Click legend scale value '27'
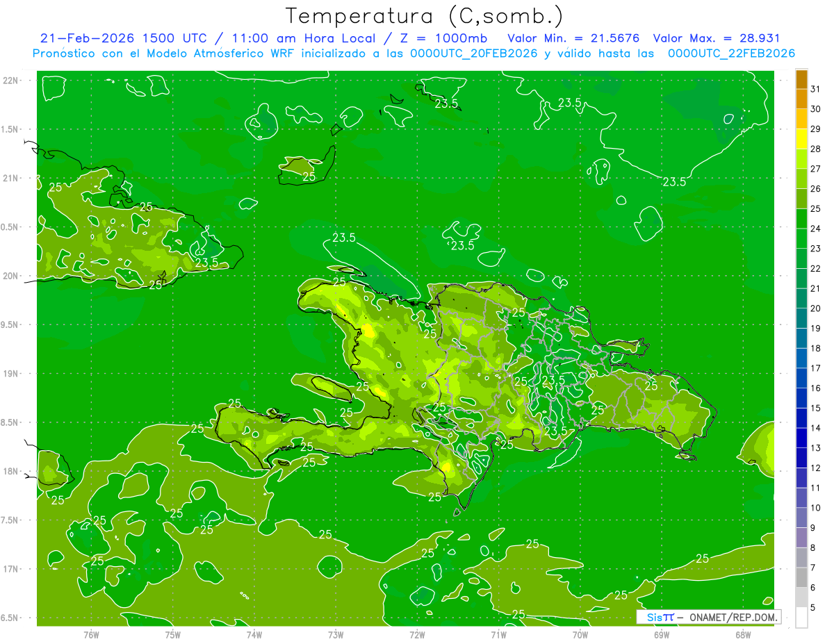Image resolution: width=834 pixels, height=644 pixels. pos(815,169)
